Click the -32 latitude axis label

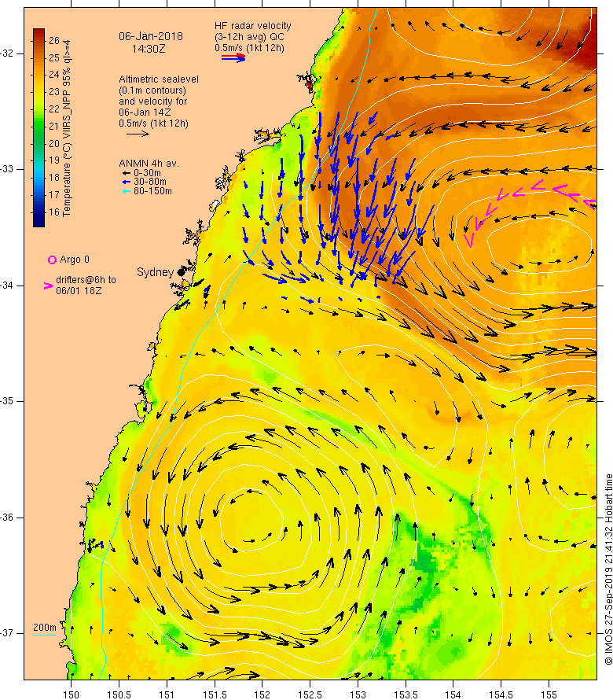(7, 53)
